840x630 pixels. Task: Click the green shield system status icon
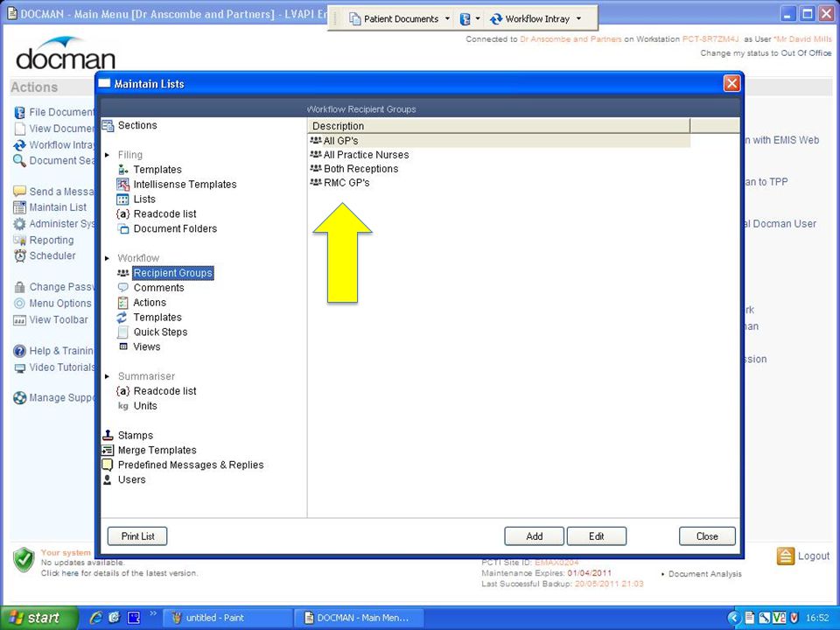click(24, 559)
